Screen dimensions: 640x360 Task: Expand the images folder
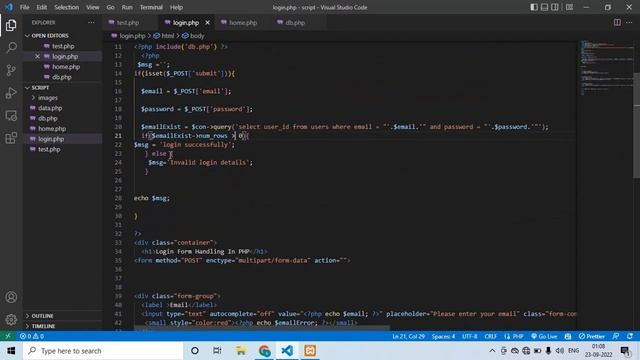pyautogui.click(x=48, y=98)
